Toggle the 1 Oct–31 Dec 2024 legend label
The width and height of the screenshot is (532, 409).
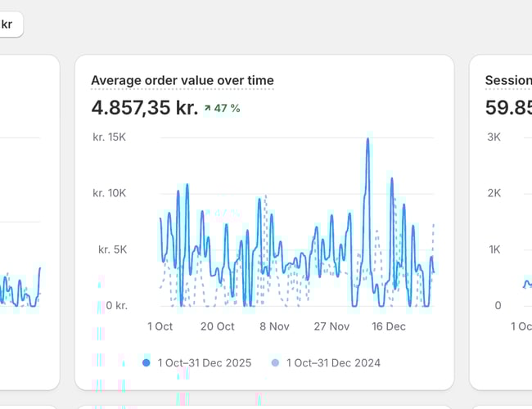[333, 362]
